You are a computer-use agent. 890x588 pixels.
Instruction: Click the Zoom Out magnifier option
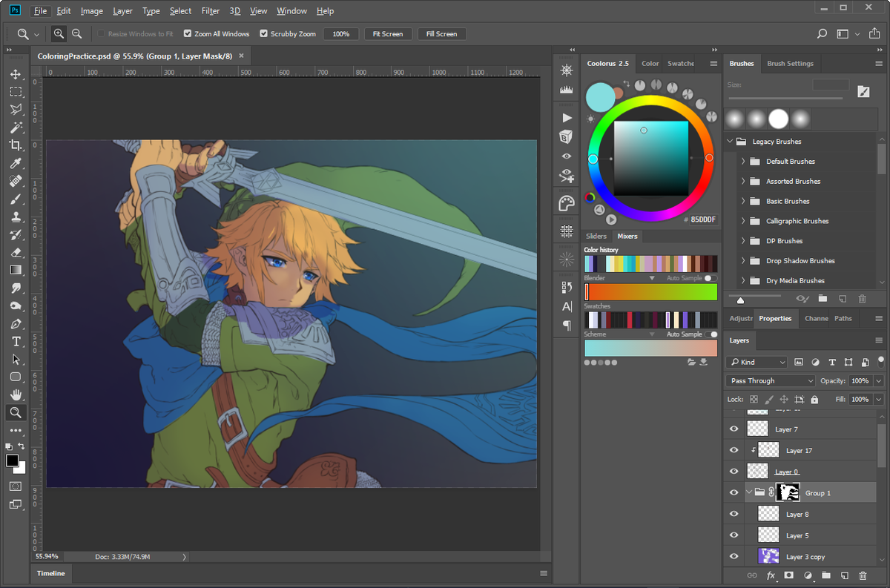point(76,33)
